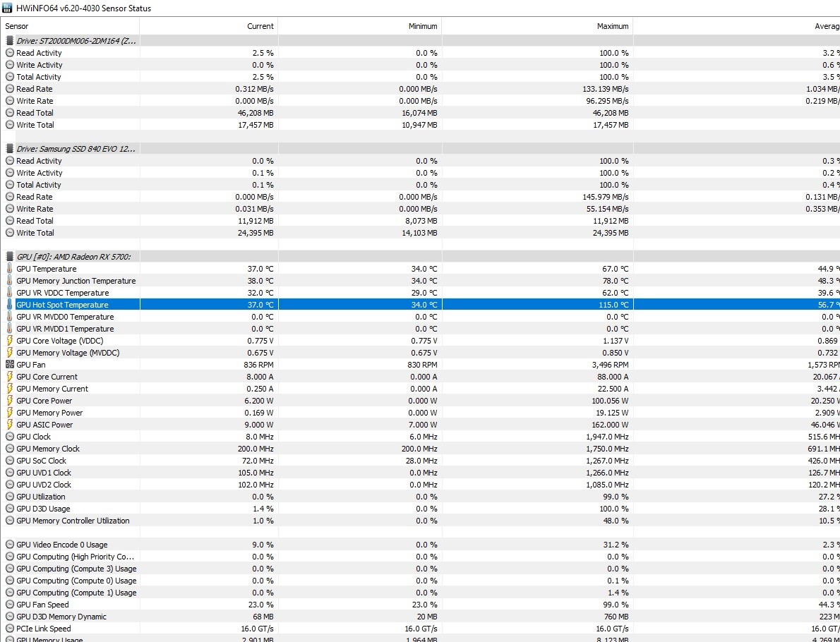The image size is (840, 642).
Task: Click the circle icon next to PCIe Link Speed
Action: tap(10, 629)
